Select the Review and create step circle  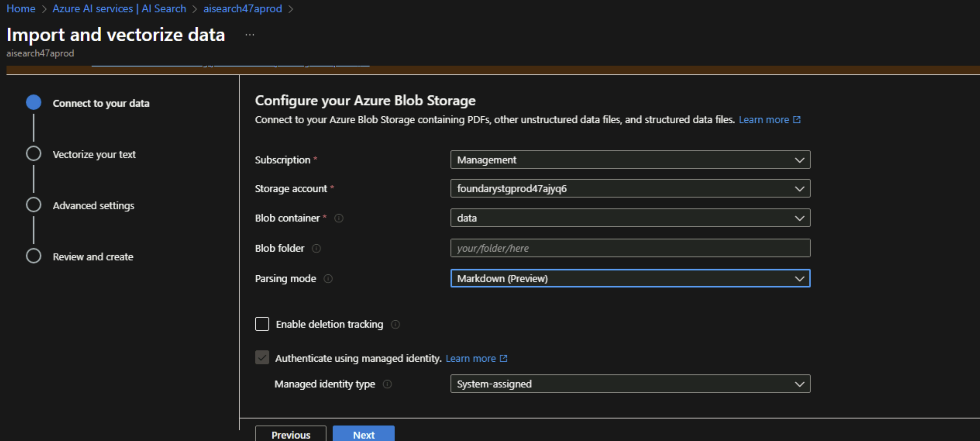click(33, 256)
